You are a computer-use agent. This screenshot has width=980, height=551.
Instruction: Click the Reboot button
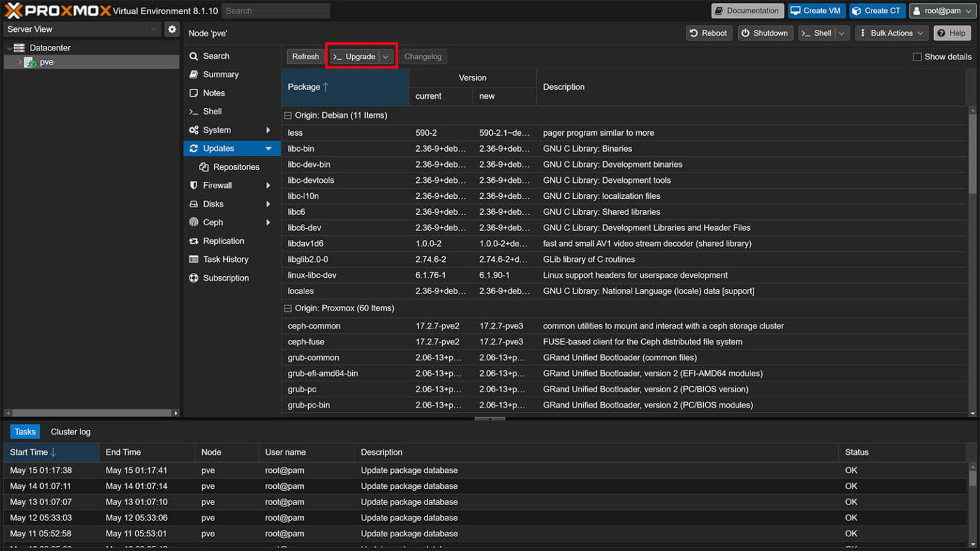tap(709, 33)
